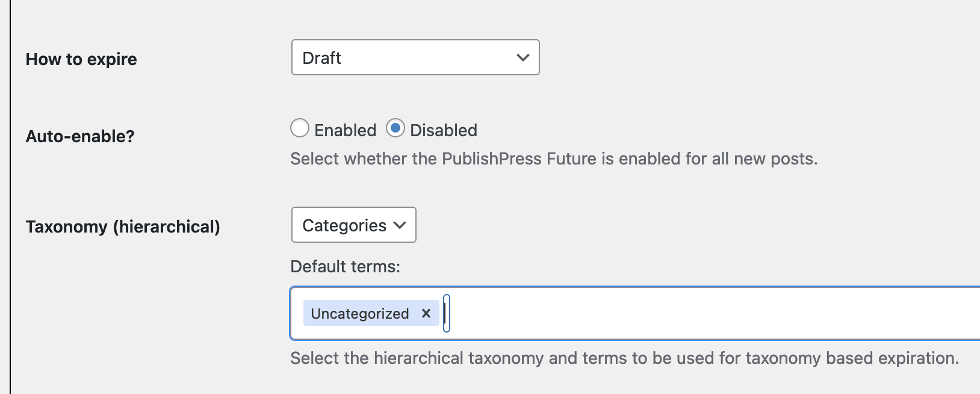Remove the Uncategorized term with its X
This screenshot has width=980, height=394.
(426, 313)
